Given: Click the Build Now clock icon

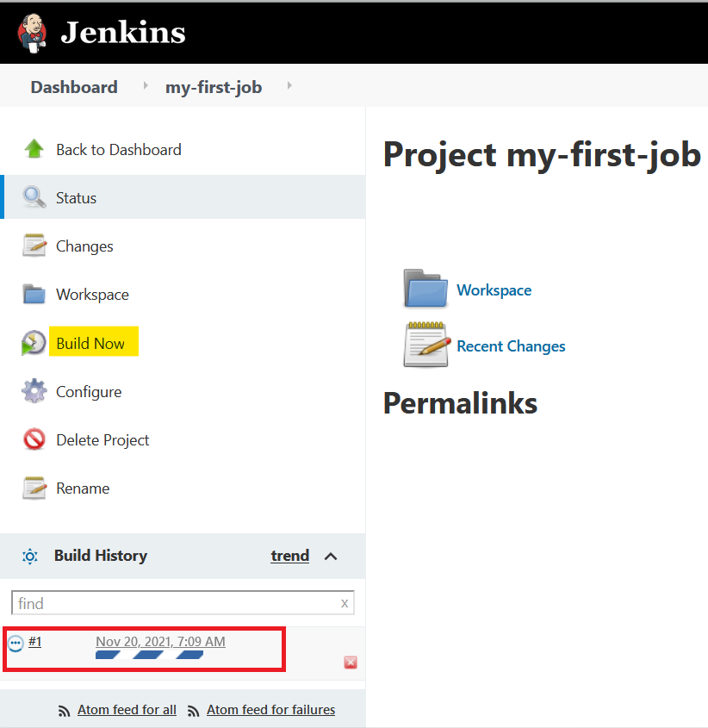Looking at the screenshot, I should (34, 343).
